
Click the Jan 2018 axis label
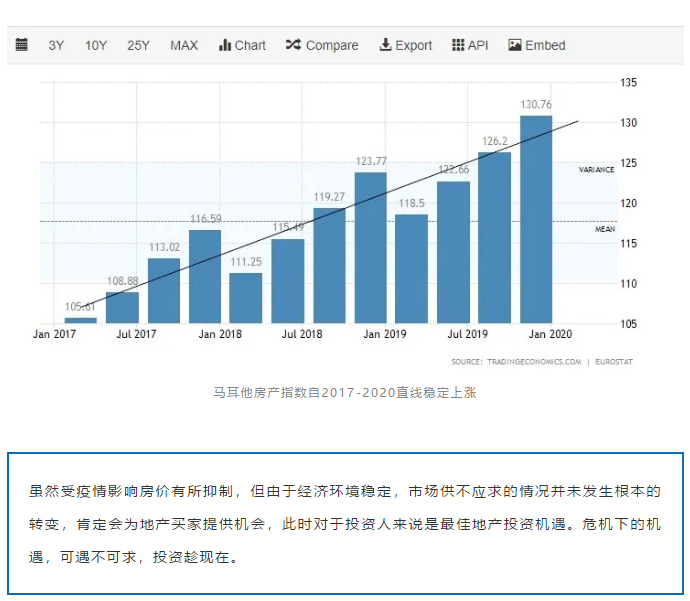220,334
